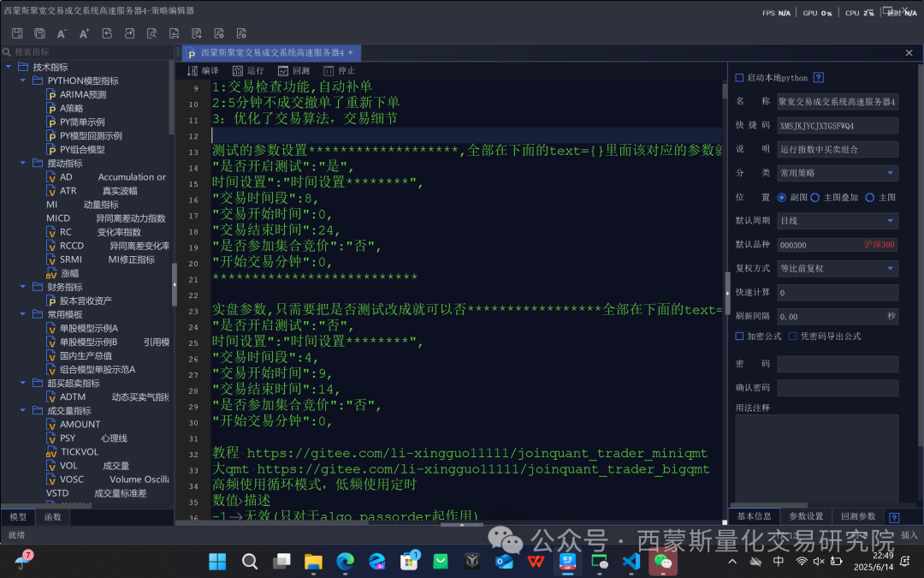
Task: Click the last toolbar document-gear icon
Action: point(241,33)
